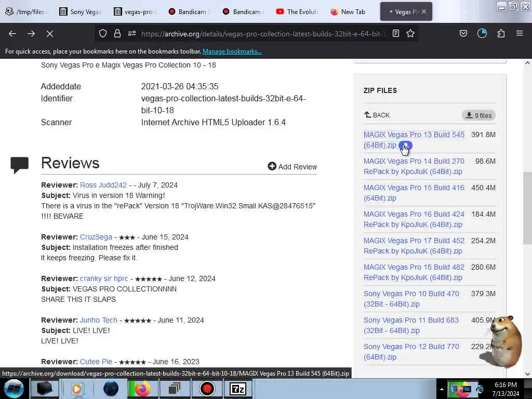Click the Reviews speech bubble icon
Image resolution: width=532 pixels, height=399 pixels.
(20, 165)
